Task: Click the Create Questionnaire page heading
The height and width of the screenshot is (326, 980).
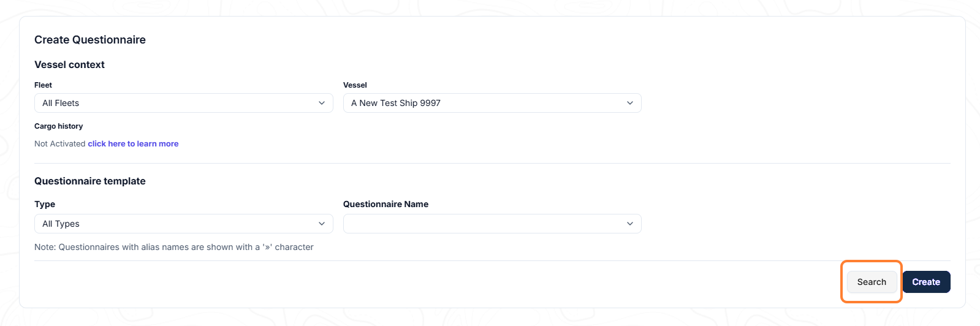Action: click(90, 40)
